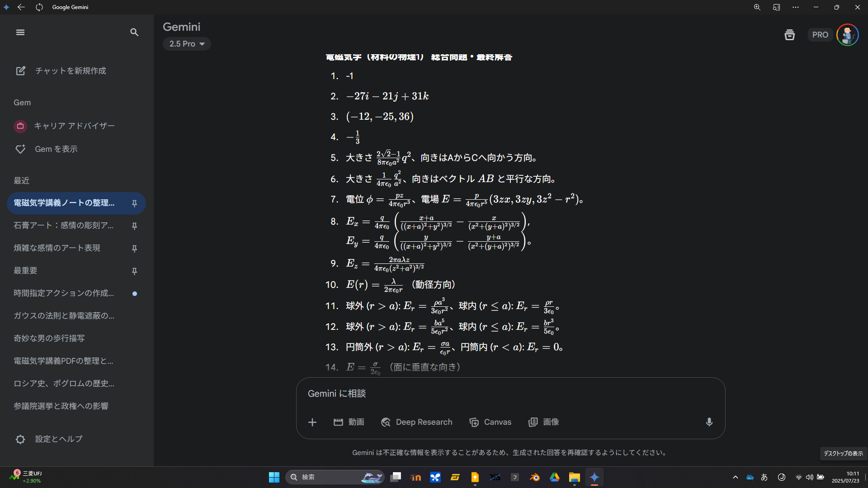
Task: Show hidden system tray icons chevron
Action: (x=736, y=477)
